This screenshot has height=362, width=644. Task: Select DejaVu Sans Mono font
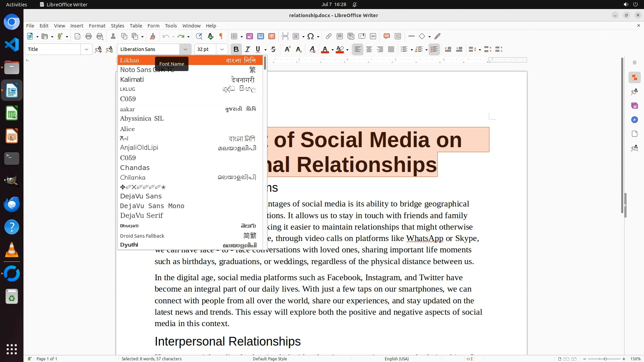tap(152, 206)
